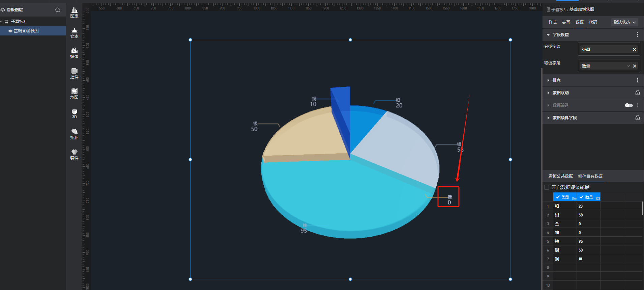
Task: Select data table row number 8
Action: click(548, 268)
